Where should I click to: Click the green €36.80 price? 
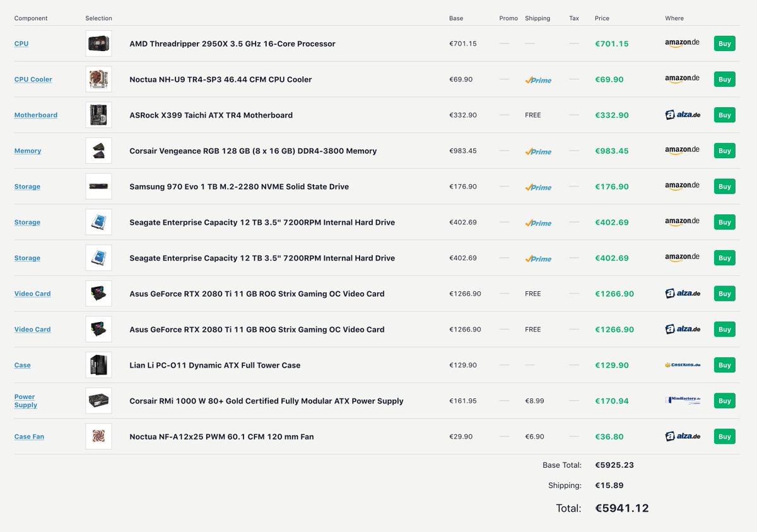pos(609,436)
